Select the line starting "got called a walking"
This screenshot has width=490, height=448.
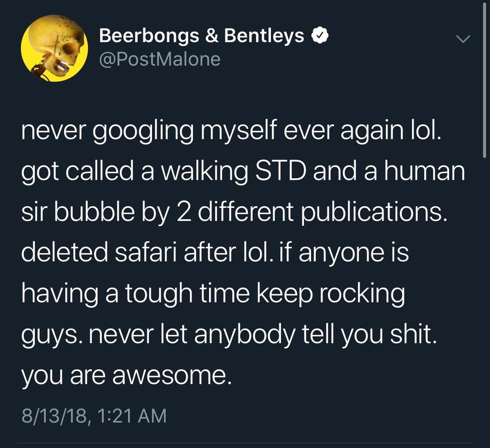tap(243, 172)
